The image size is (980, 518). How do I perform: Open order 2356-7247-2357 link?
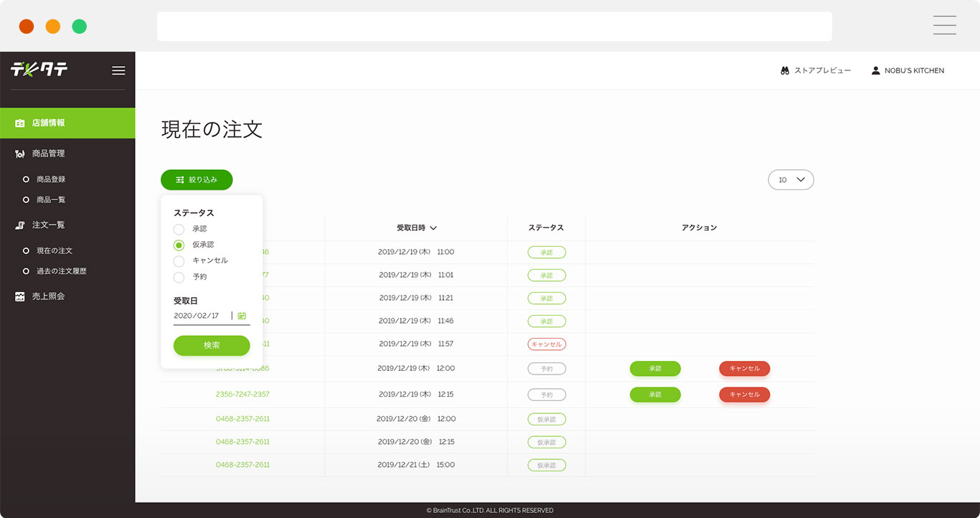[242, 395]
